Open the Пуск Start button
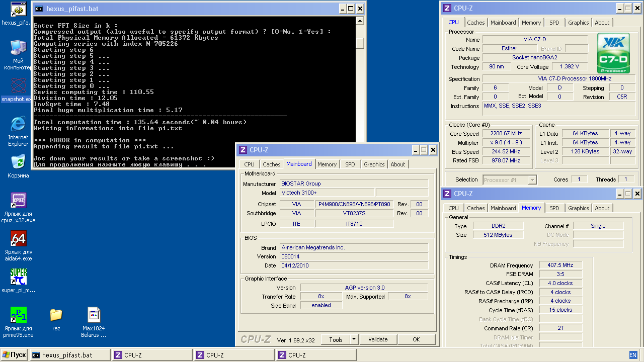Viewport: 644px width, 362px height. point(15,355)
